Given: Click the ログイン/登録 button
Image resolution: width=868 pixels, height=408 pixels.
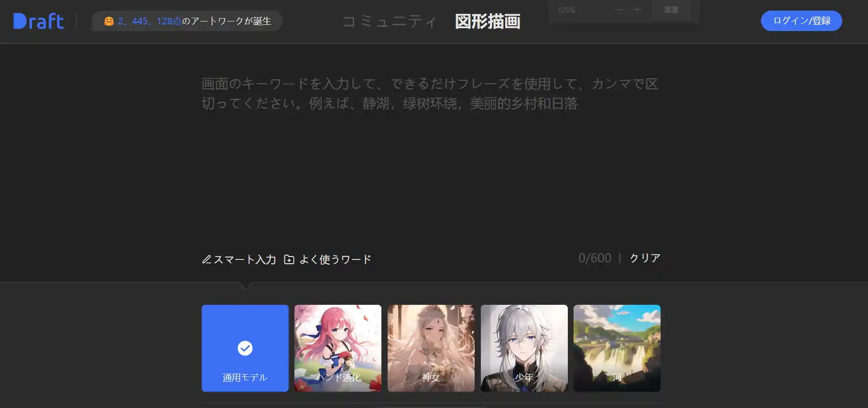Looking at the screenshot, I should coord(802,21).
